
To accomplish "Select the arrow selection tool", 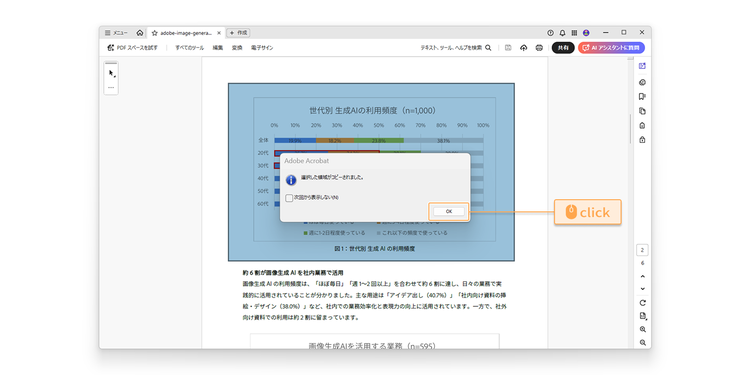I will (111, 74).
